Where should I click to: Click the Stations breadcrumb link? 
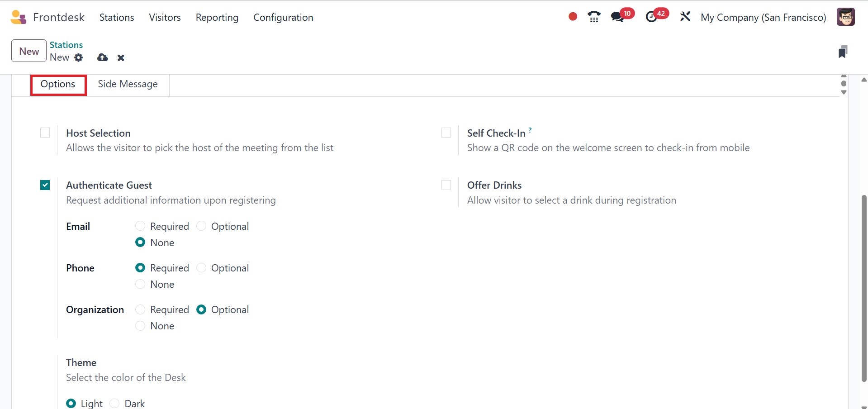click(x=66, y=45)
